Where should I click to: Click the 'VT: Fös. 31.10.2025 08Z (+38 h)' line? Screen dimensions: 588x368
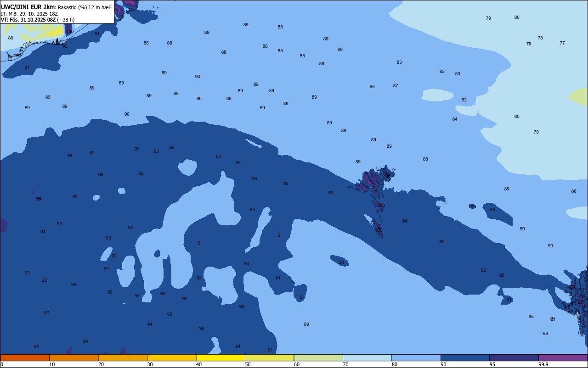[38, 20]
